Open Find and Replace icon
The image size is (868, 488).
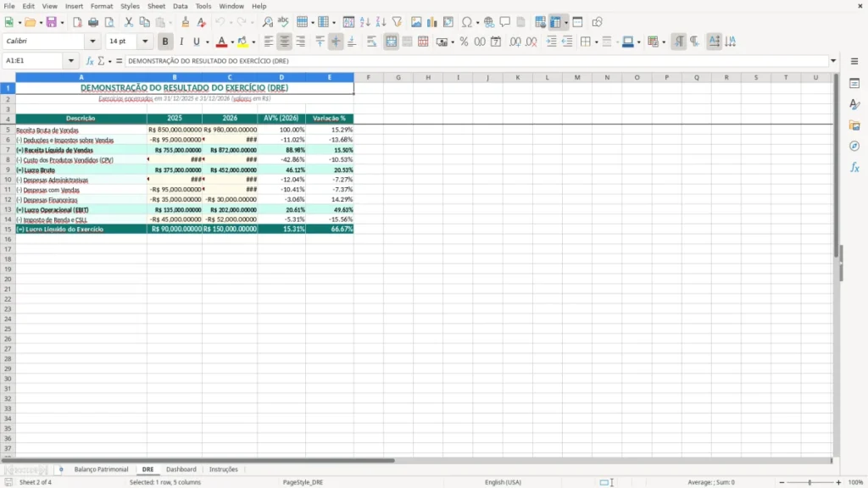267,22
